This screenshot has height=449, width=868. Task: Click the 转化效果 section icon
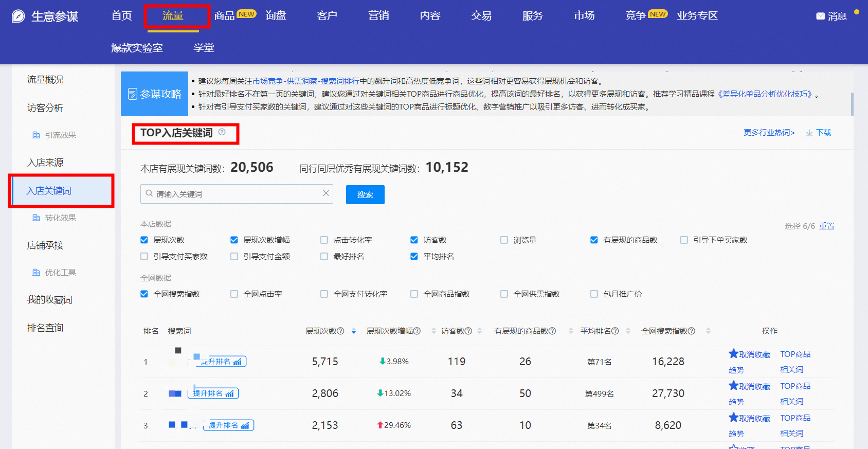point(36,218)
